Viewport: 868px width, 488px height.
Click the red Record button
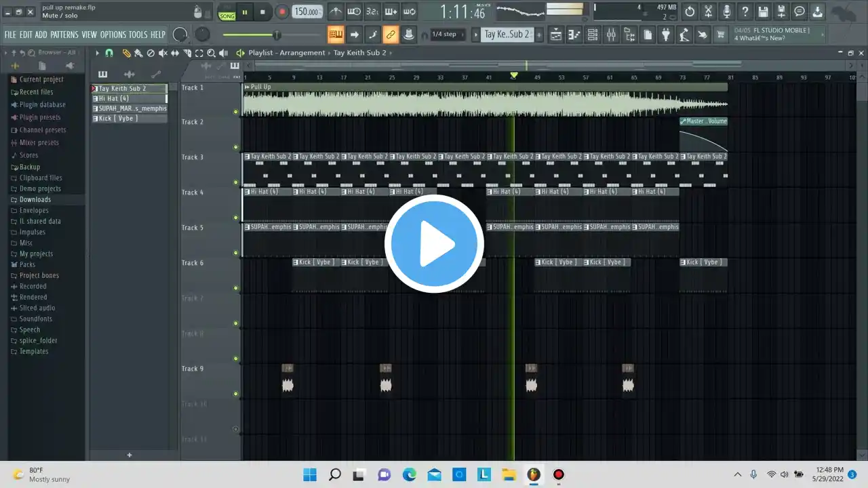click(282, 12)
